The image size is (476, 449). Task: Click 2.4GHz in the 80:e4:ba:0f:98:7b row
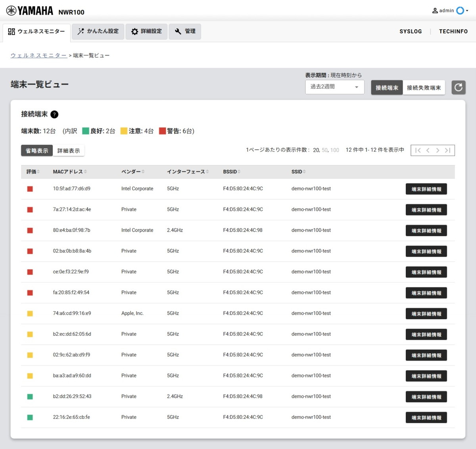tap(175, 230)
